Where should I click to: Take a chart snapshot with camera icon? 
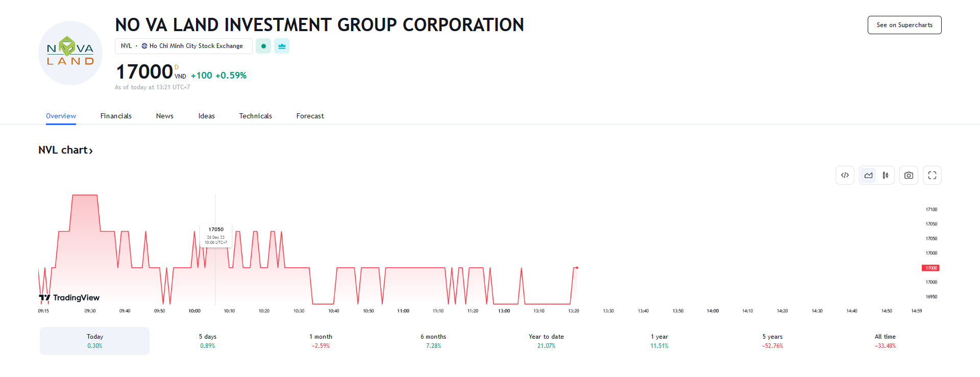[909, 175]
